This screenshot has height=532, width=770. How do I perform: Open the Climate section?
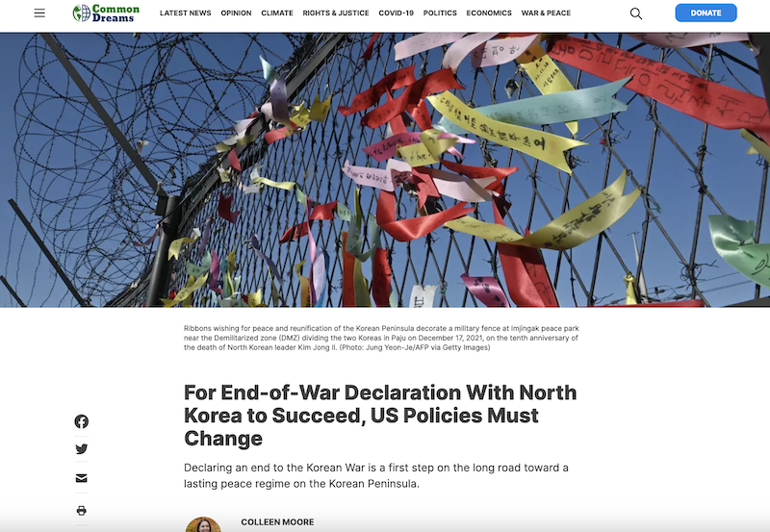[277, 13]
